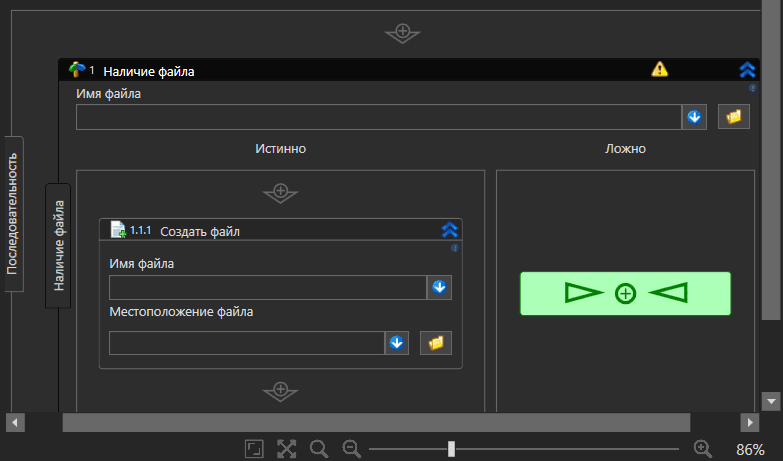Click the magnifier search icon

coord(319,449)
